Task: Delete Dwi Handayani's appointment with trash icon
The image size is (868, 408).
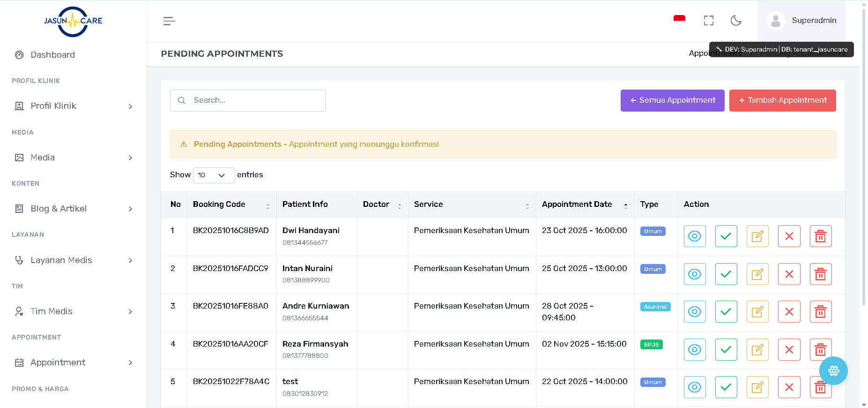Action: coord(820,236)
